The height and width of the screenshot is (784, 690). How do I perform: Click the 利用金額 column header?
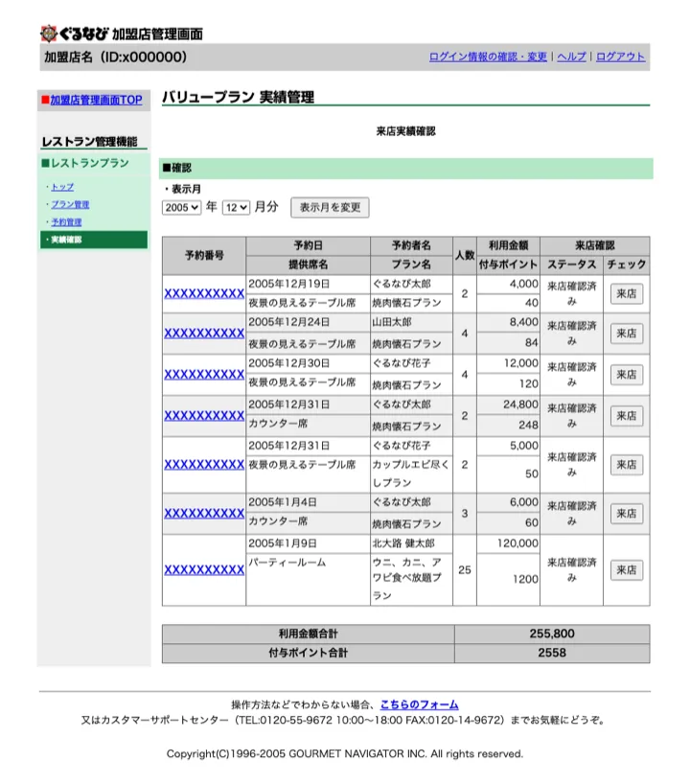508,245
